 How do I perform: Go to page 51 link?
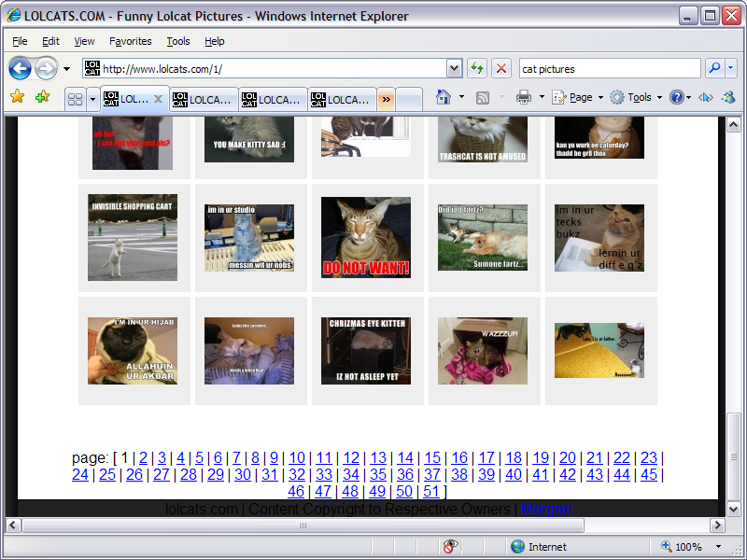(430, 491)
